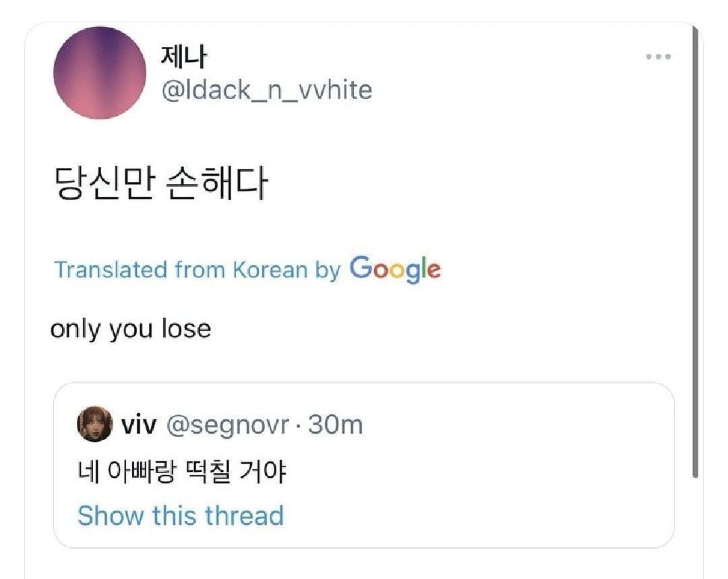The image size is (728, 579).
Task: Open the 제나 profile picture
Action: click(100, 73)
